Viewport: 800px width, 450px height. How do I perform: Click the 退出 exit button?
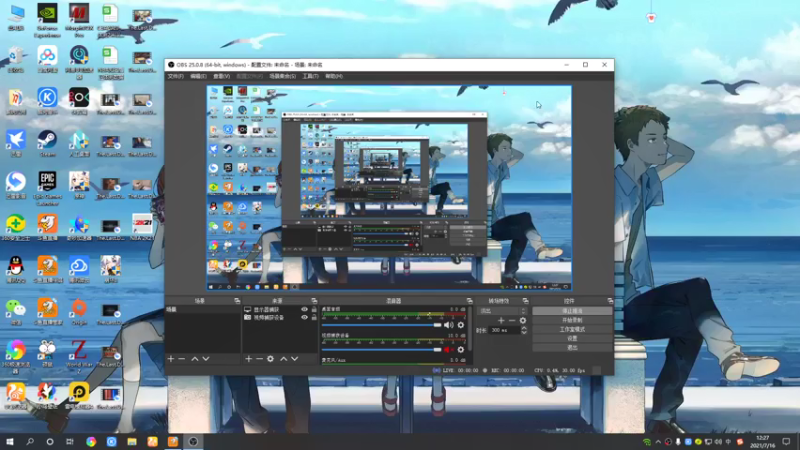point(572,347)
